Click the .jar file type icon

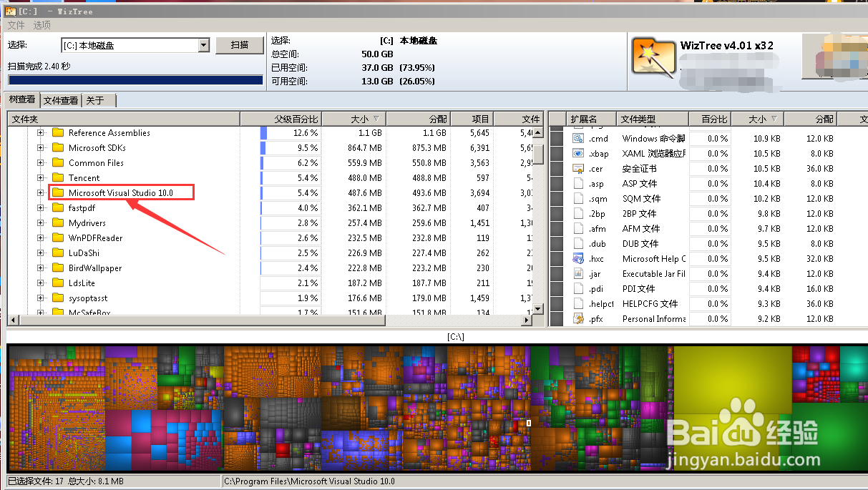(579, 273)
